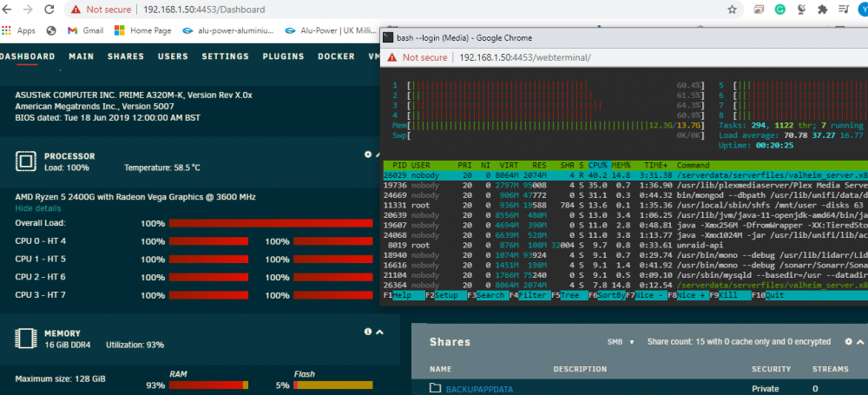The image size is (868, 395).
Task: Show the Memory info icon
Action: [x=367, y=332]
